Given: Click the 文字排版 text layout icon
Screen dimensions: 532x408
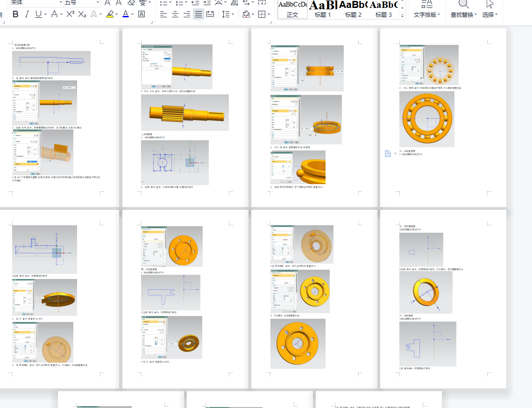Looking at the screenshot, I should click(x=427, y=3).
